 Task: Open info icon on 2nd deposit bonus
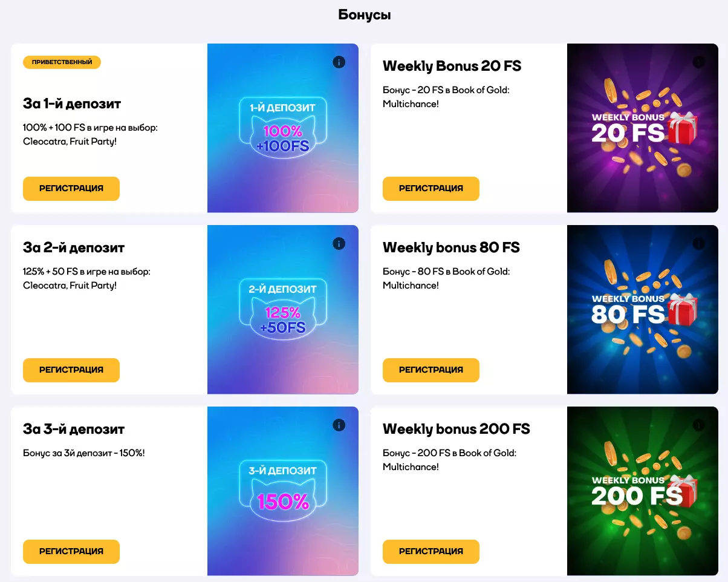pos(339,243)
